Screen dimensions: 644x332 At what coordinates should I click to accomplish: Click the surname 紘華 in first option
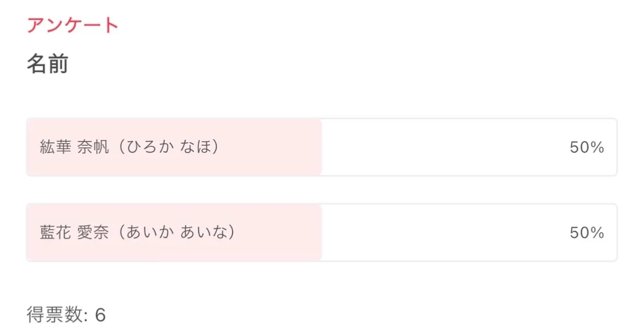(x=56, y=147)
